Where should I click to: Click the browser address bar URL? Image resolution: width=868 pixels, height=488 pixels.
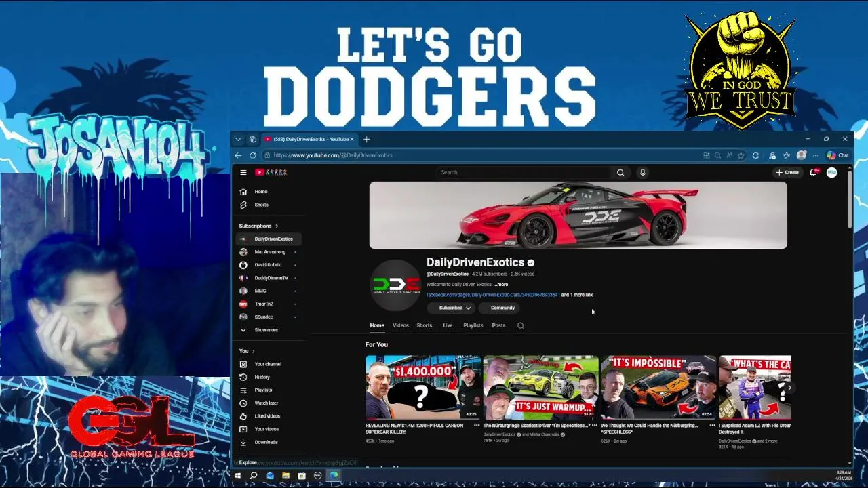pyautogui.click(x=332, y=155)
